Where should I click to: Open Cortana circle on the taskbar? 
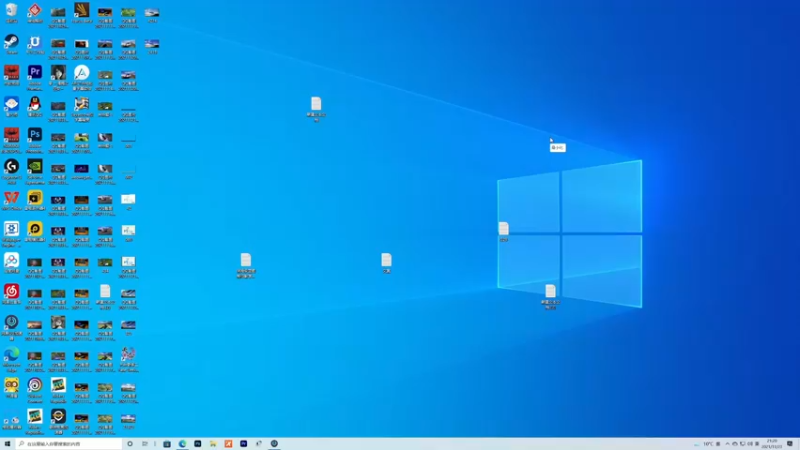(130, 444)
